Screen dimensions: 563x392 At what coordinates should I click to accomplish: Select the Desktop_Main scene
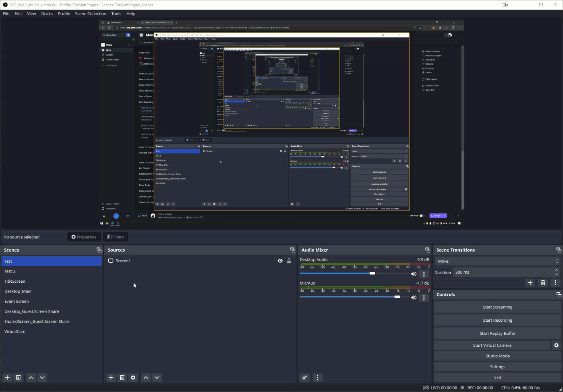pyautogui.click(x=18, y=291)
